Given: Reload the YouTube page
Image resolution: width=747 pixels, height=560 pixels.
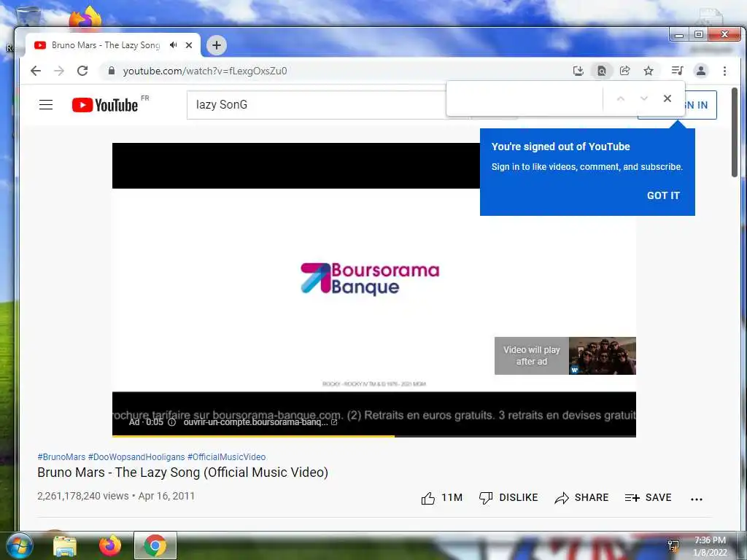Looking at the screenshot, I should [82, 71].
